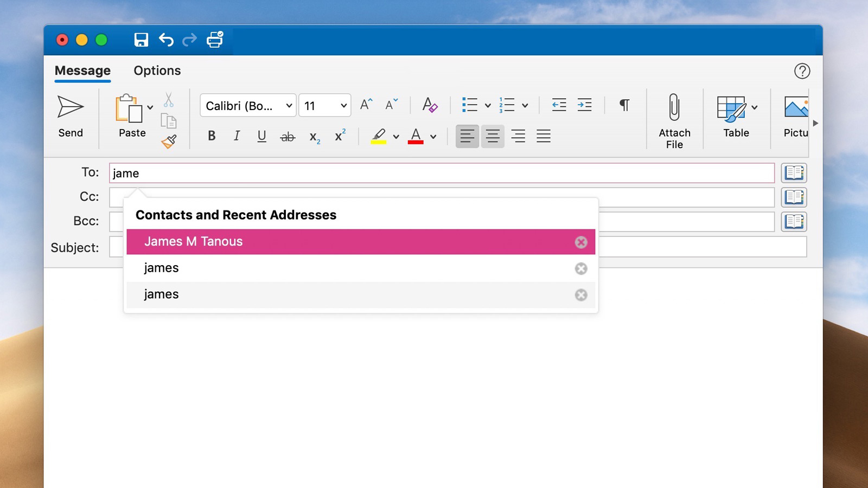This screenshot has width=868, height=488.
Task: Show paragraph marks
Action: click(624, 105)
